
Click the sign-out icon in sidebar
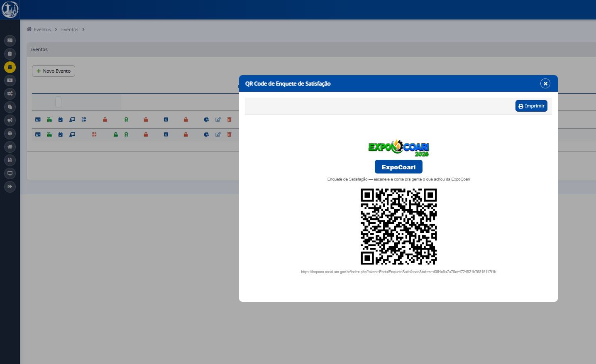point(10,186)
